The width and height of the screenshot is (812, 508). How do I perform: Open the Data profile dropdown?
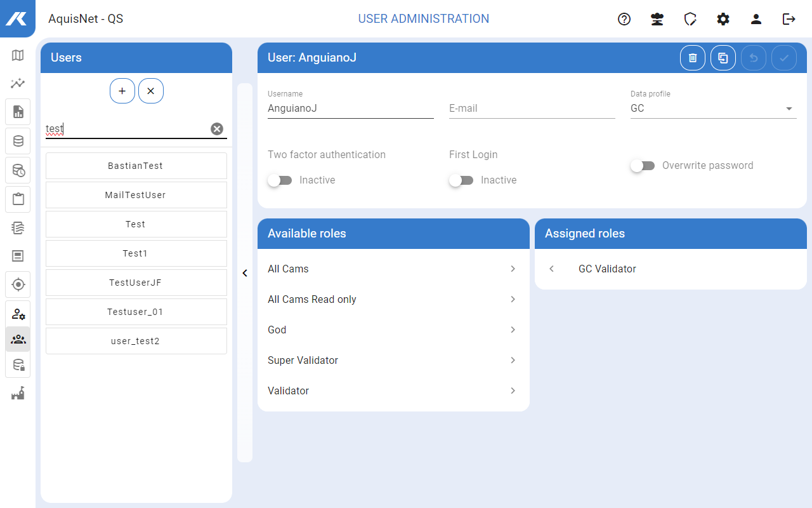[713, 109]
